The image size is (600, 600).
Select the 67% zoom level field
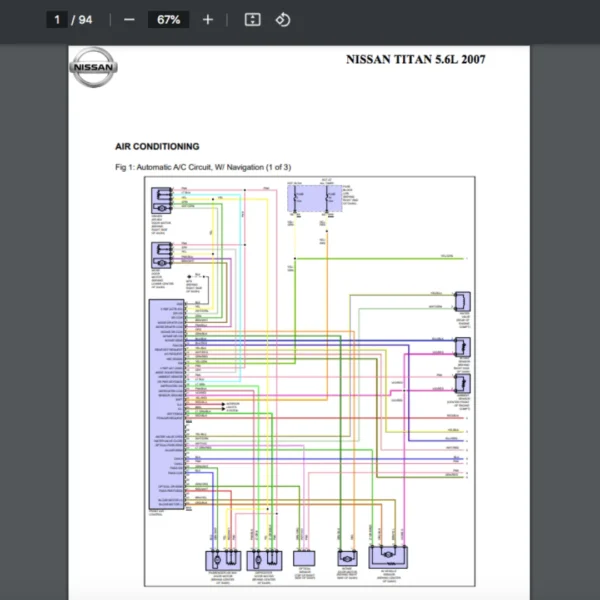(x=168, y=20)
